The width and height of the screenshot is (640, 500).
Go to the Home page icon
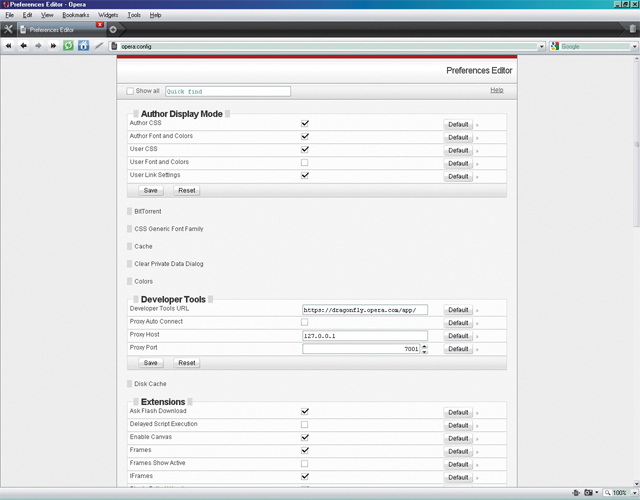tap(83, 46)
